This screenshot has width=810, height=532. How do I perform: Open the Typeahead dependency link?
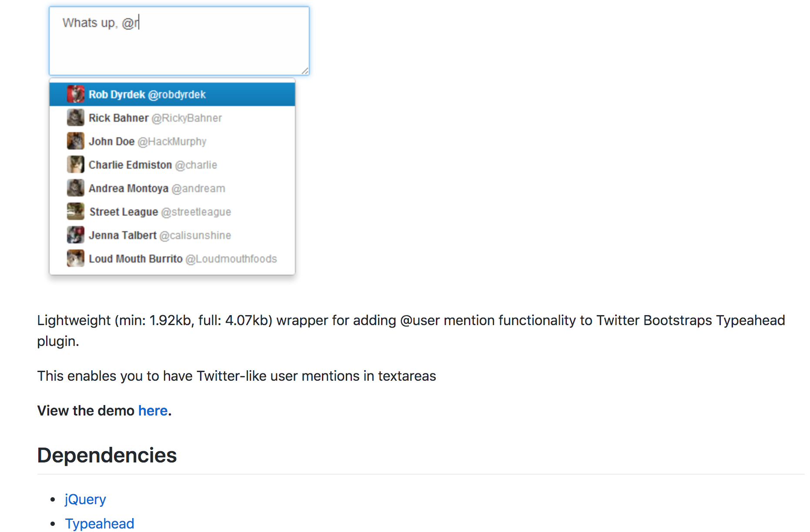[100, 524]
